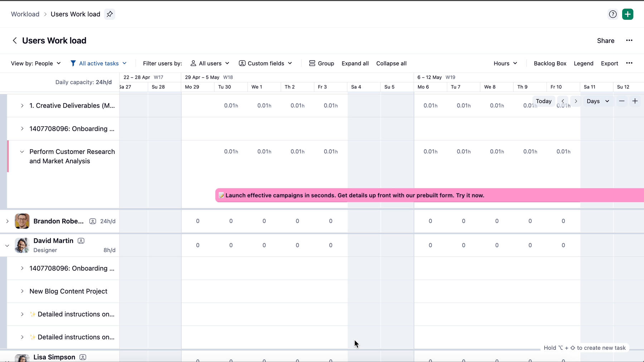Open the help question mark icon
The image size is (644, 362).
[613, 14]
